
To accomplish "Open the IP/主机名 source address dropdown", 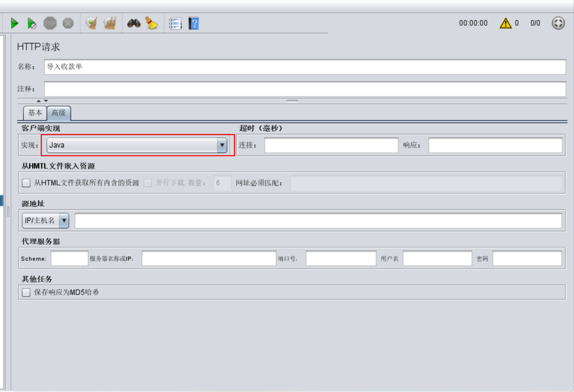I will (x=46, y=221).
